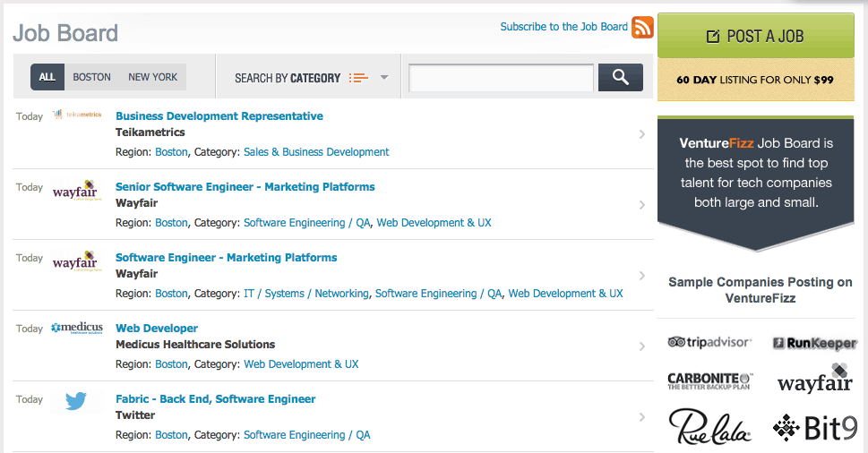The width and height of the screenshot is (868, 453).
Task: Click Software Engineering / QA in Senior Software Engineer row
Action: coord(306,223)
